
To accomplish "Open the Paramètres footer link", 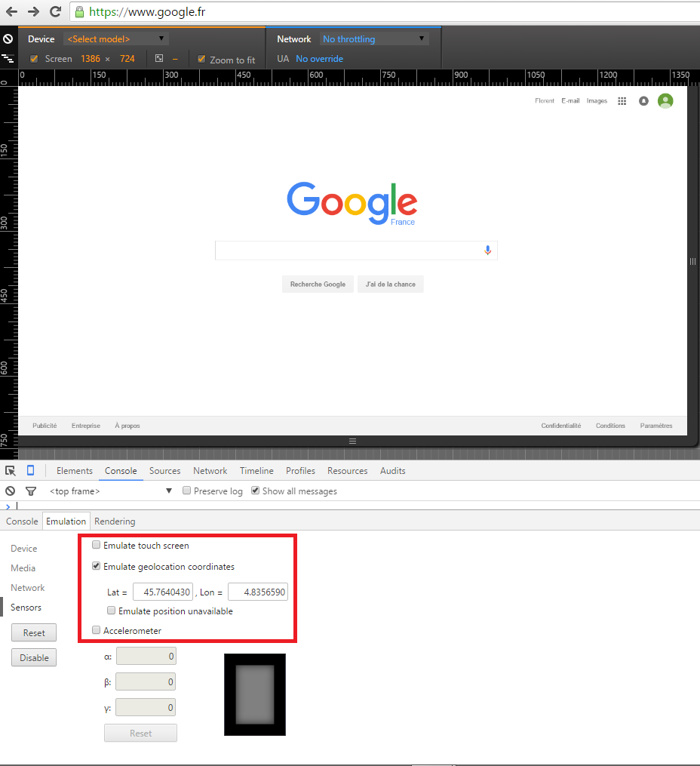I will 656,426.
